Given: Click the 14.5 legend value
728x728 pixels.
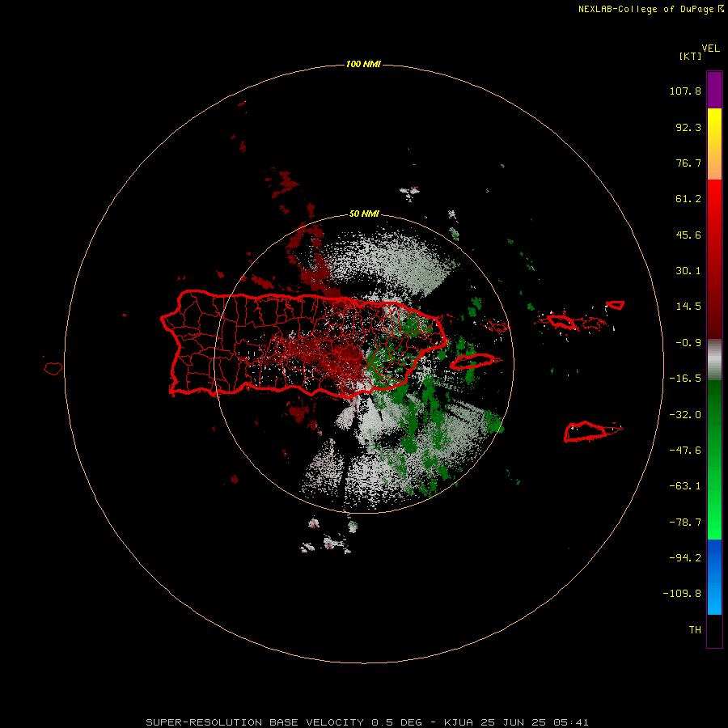Looking at the screenshot, I should click(x=688, y=307).
